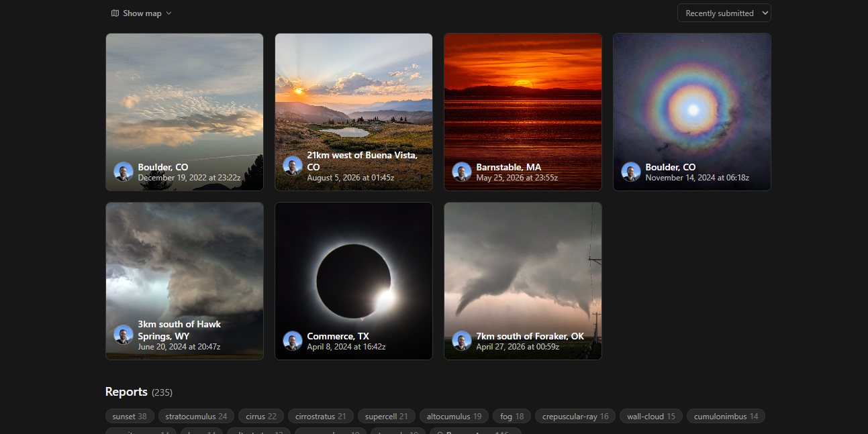Click the date May 25, 2026 at 23:55z
The height and width of the screenshot is (434, 868).
click(x=517, y=178)
